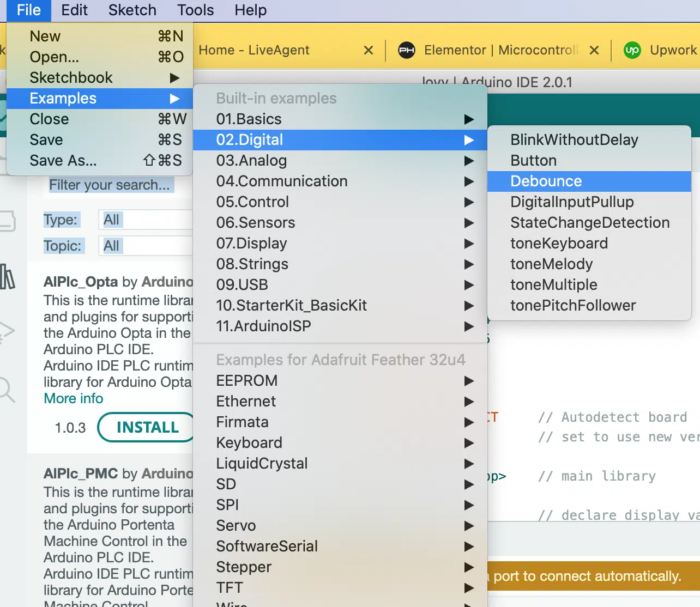Open the SoftwareSerial examples submenu
Viewport: 700px width, 607px height.
340,547
